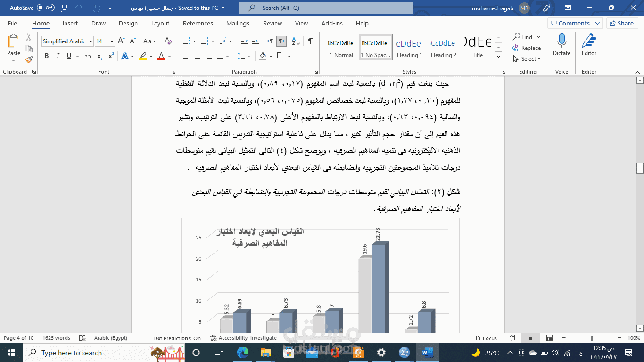Click the Paste clipboard icon
The height and width of the screenshot is (362, 644).
click(14, 41)
